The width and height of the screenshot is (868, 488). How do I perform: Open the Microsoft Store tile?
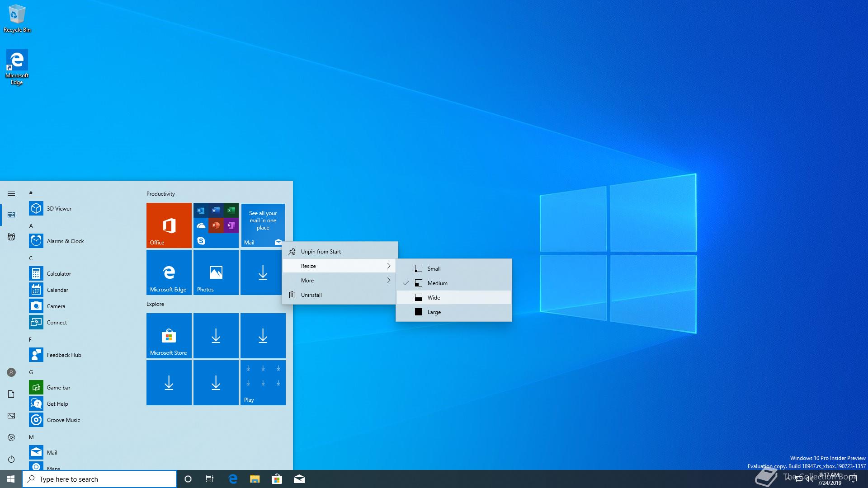click(x=169, y=336)
